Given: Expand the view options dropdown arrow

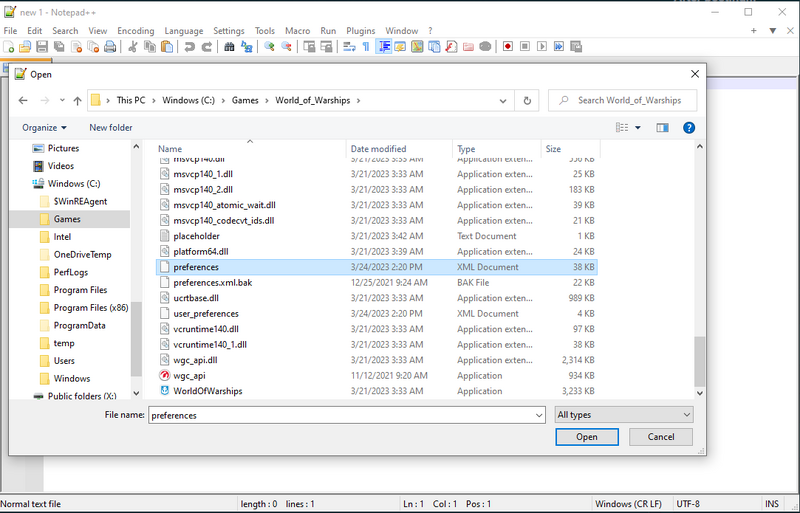Looking at the screenshot, I should coord(637,128).
